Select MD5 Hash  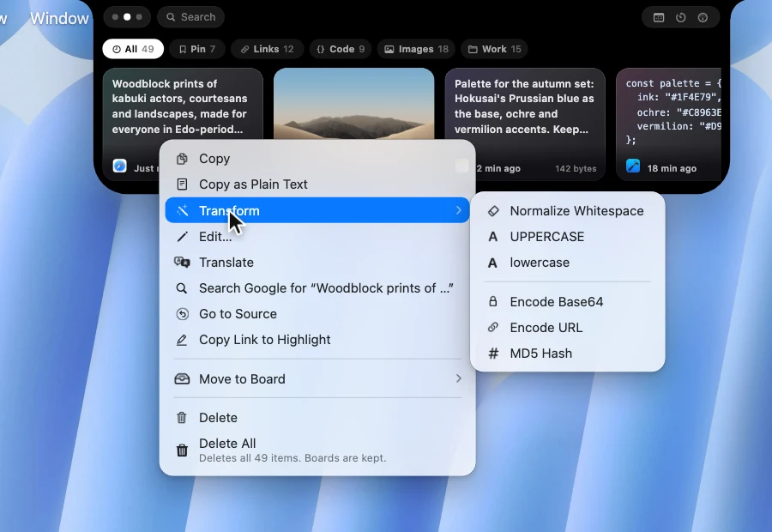tap(567, 354)
